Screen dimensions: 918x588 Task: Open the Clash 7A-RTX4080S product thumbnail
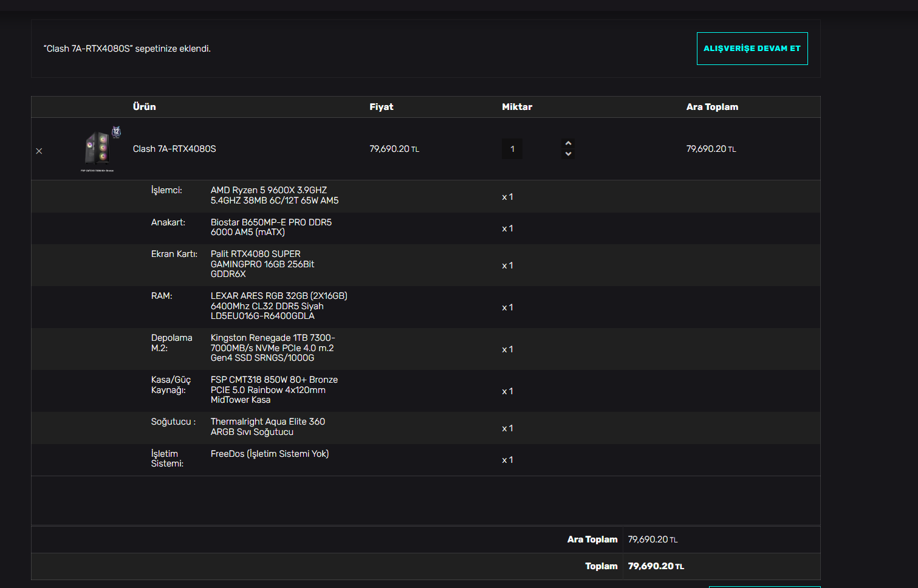(101, 149)
